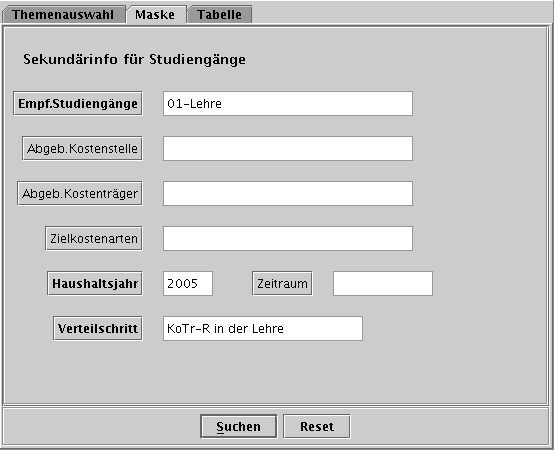
Task: Click the Empf.Studiengänge button
Action: pos(78,103)
